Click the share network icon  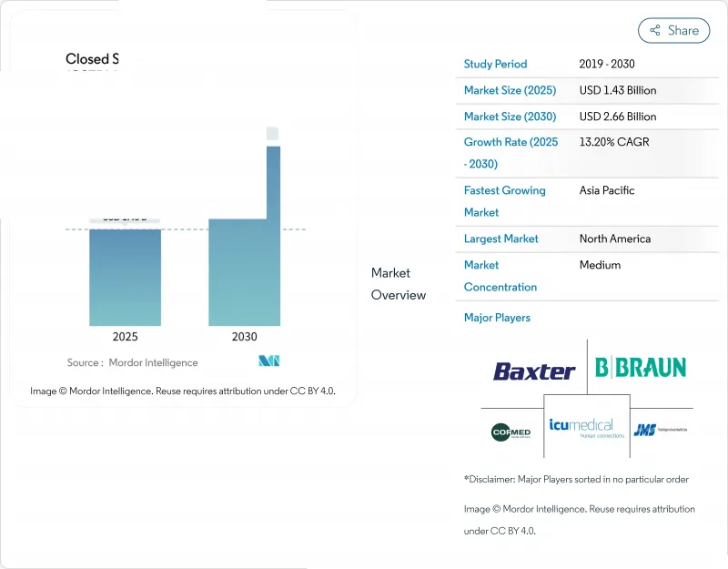click(x=653, y=30)
